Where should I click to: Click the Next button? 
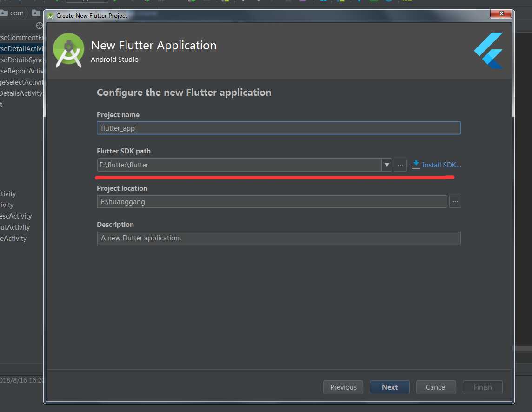coord(390,387)
